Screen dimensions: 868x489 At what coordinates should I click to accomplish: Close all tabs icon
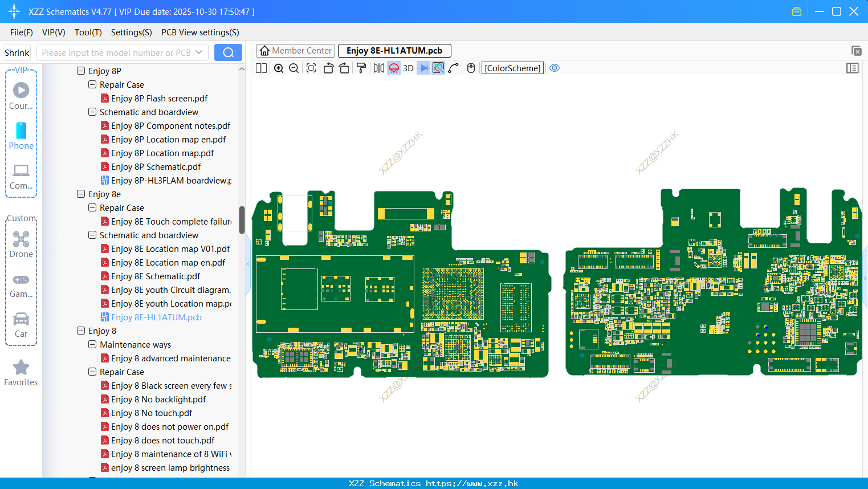coord(856,51)
